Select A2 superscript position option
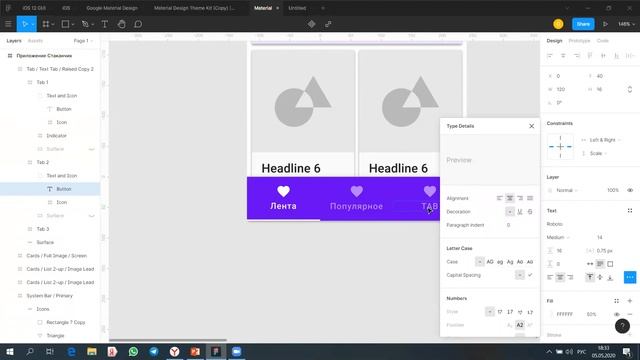The image size is (640, 360). (520, 325)
